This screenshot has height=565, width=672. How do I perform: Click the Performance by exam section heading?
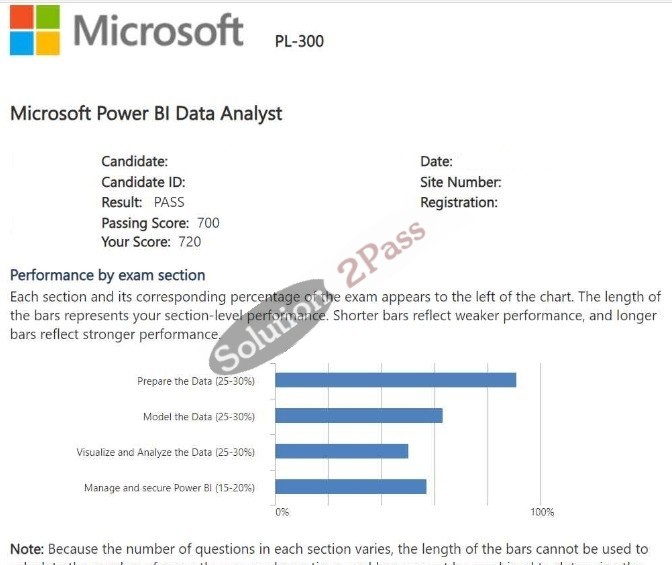pos(108,275)
